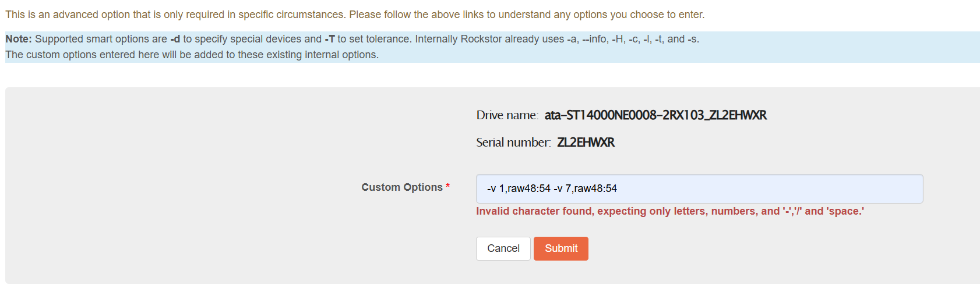Viewport: 980px width, 292px height.
Task: Click the Cancel button
Action: [x=503, y=248]
